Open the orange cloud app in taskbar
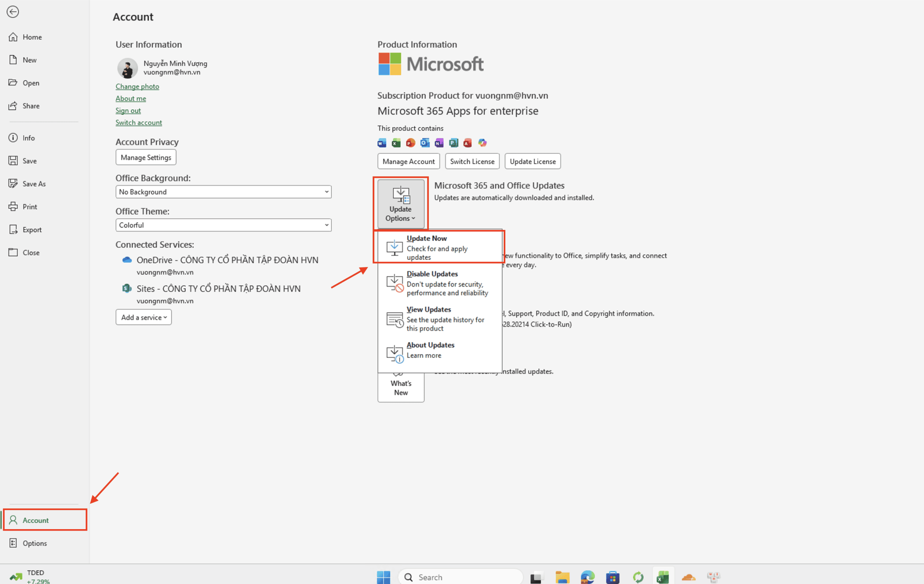Image resolution: width=924 pixels, height=584 pixels. pyautogui.click(x=688, y=577)
